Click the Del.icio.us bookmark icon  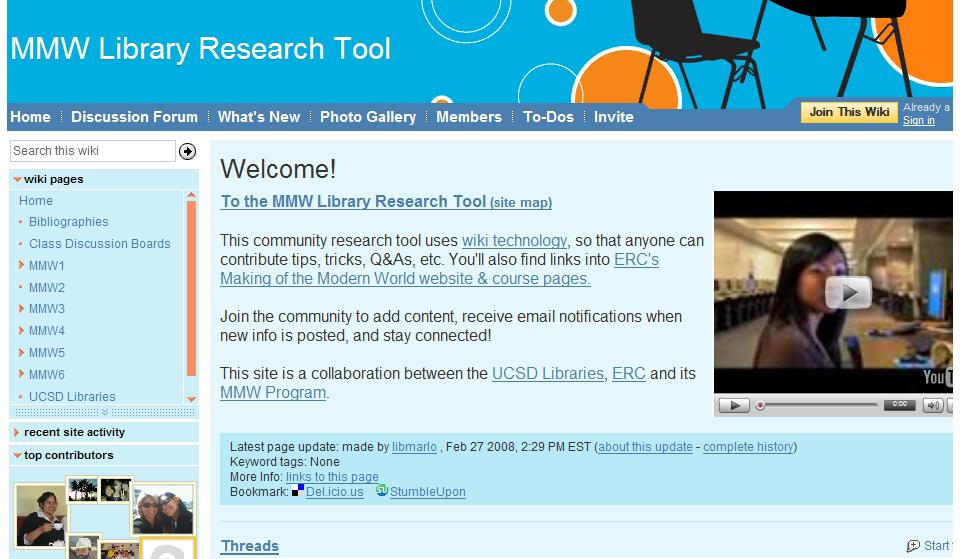pyautogui.click(x=297, y=491)
